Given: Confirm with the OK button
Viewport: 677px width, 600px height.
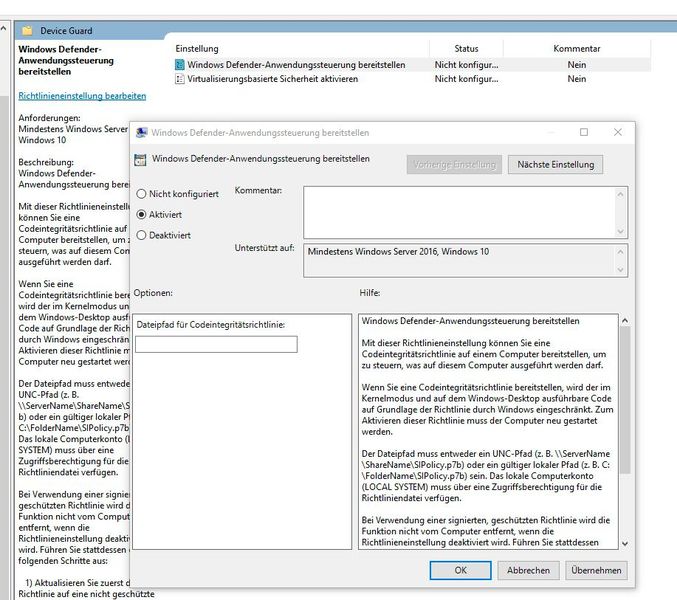Looking at the screenshot, I should pyautogui.click(x=460, y=570).
